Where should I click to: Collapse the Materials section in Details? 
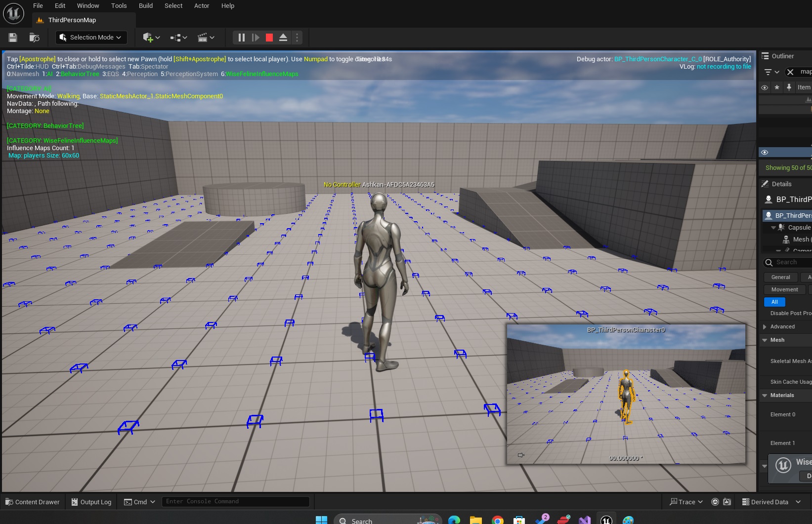click(x=765, y=396)
